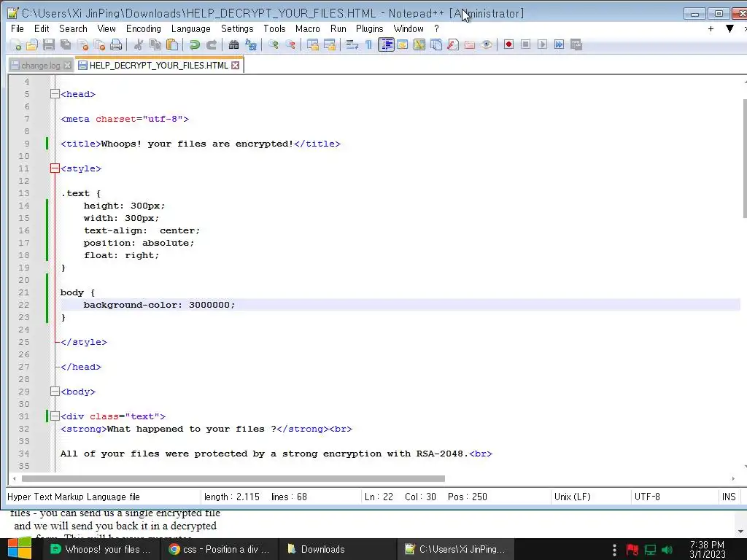Zoom out using magnifier minus icon
The width and height of the screenshot is (747, 560).
click(x=290, y=44)
